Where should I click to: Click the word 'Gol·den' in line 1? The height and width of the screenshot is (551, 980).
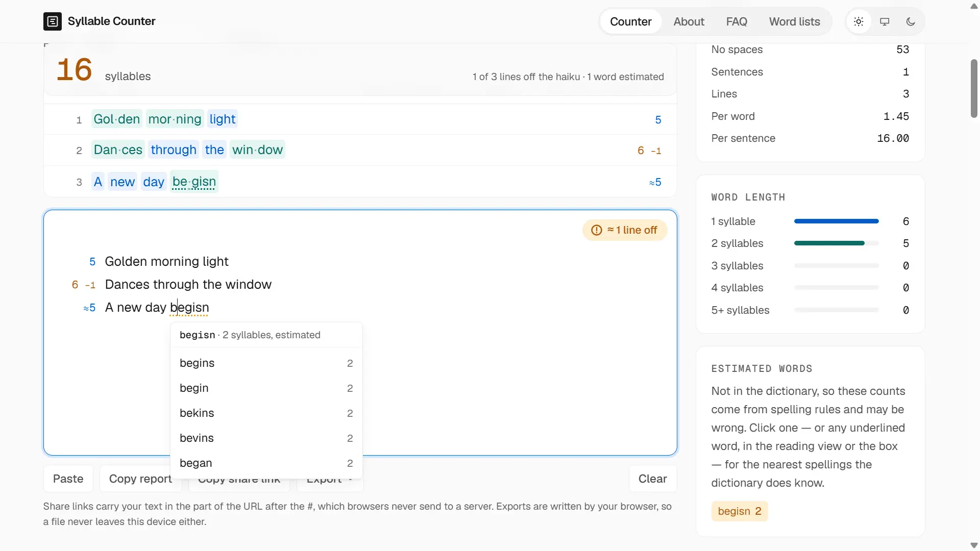117,119
